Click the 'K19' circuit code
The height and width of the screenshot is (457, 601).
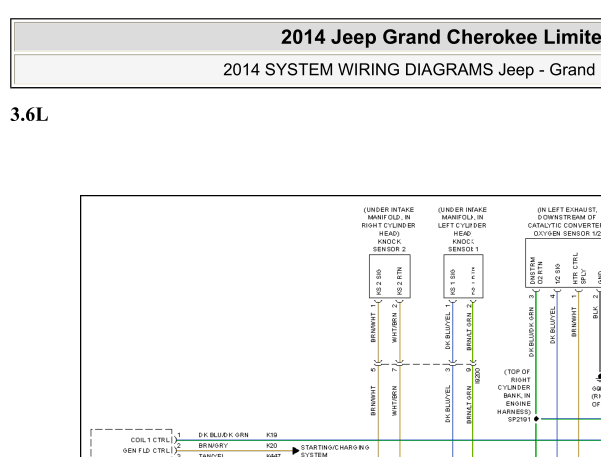point(272,435)
